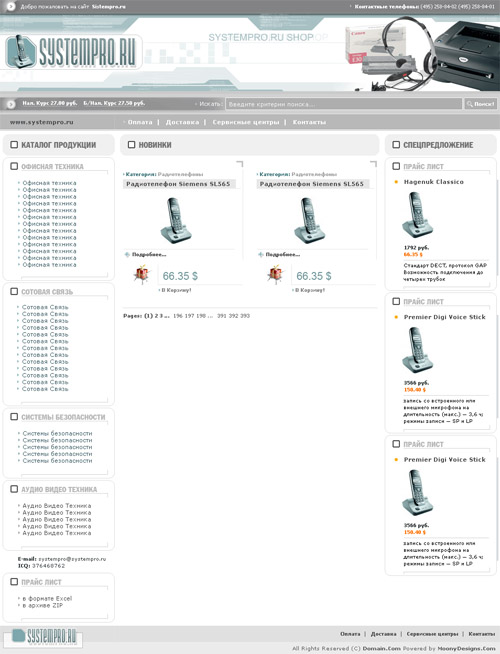Click the Hagenuk Classico product title
The image size is (500, 654).
434,182
